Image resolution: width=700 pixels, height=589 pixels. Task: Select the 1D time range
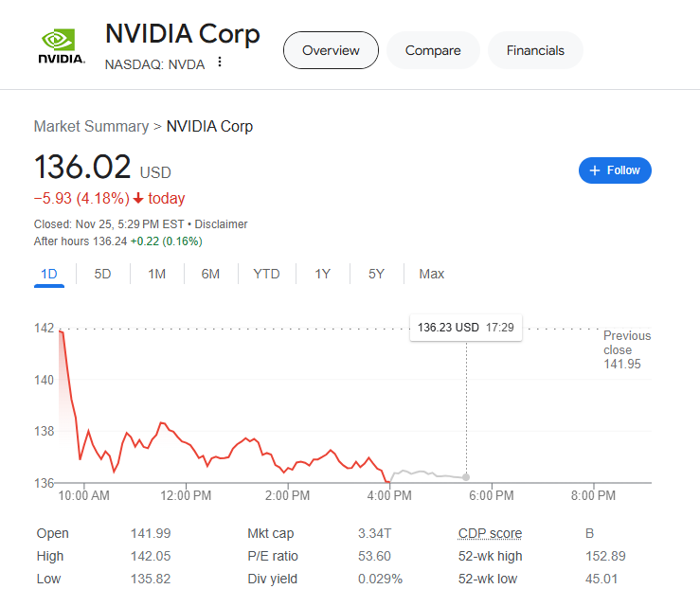point(49,274)
